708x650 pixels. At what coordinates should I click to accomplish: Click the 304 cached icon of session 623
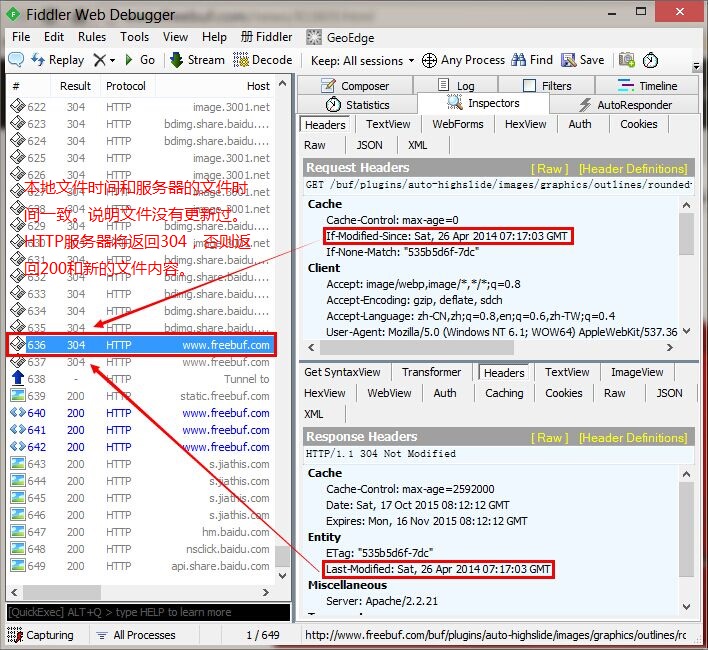click(18, 123)
